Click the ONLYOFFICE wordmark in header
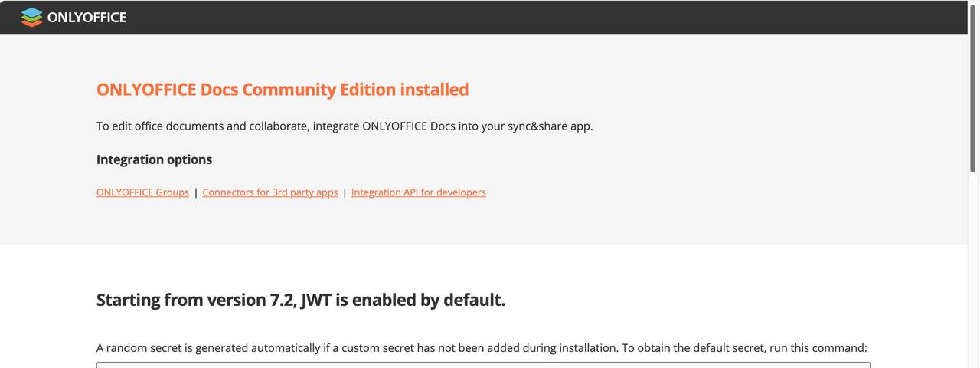 point(87,17)
